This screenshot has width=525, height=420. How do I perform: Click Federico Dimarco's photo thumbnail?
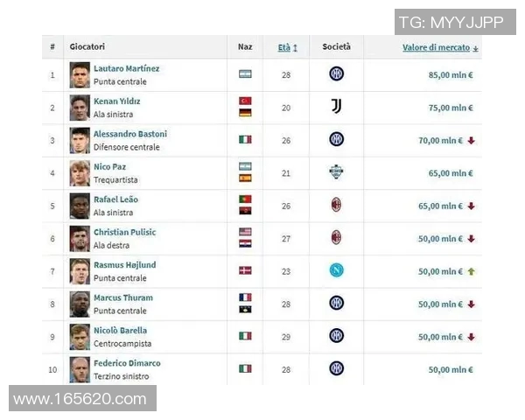[80, 369]
